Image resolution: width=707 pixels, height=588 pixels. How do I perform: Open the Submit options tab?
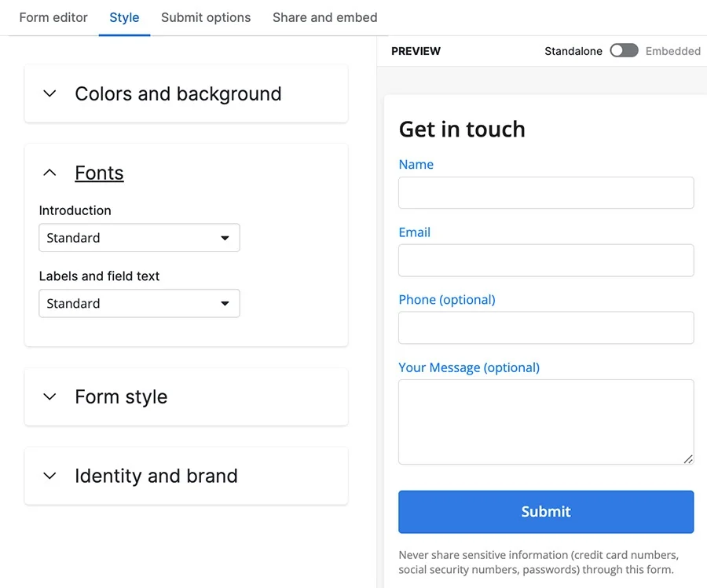[206, 17]
